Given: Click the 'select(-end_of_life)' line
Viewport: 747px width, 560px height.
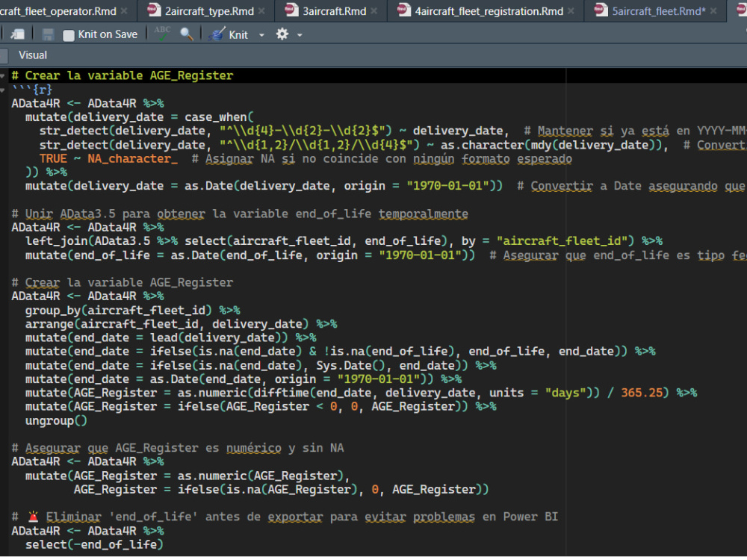Looking at the screenshot, I should [x=94, y=545].
